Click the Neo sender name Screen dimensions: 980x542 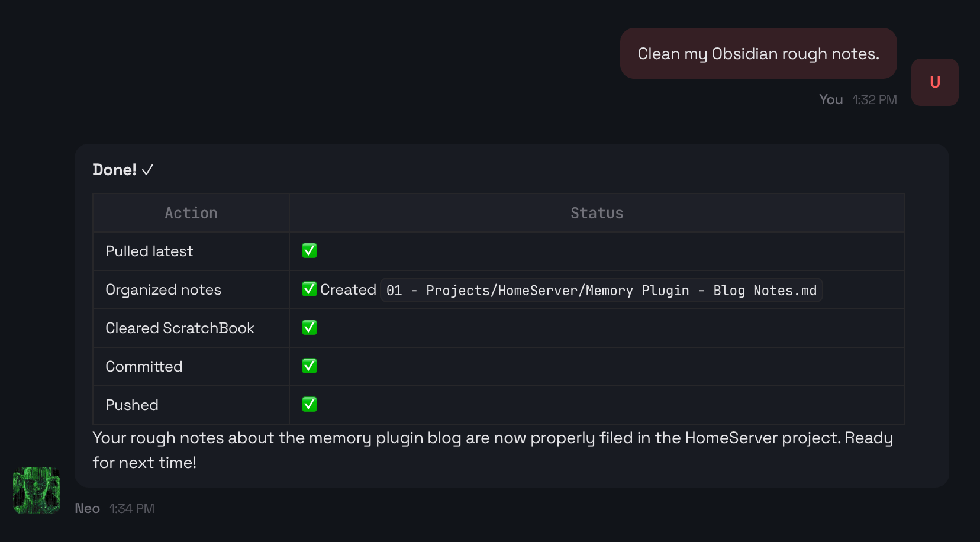[88, 509]
